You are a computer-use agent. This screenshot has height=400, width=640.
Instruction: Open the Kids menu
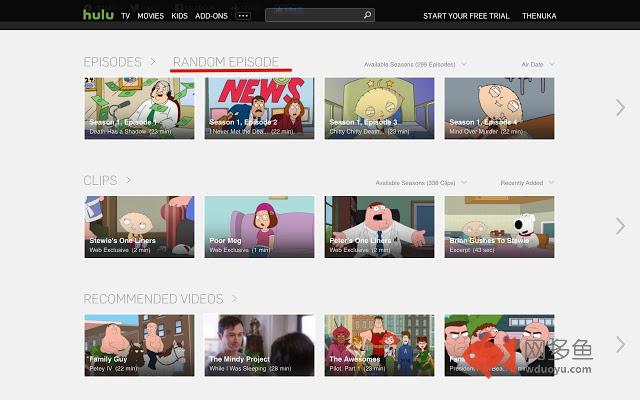point(180,16)
